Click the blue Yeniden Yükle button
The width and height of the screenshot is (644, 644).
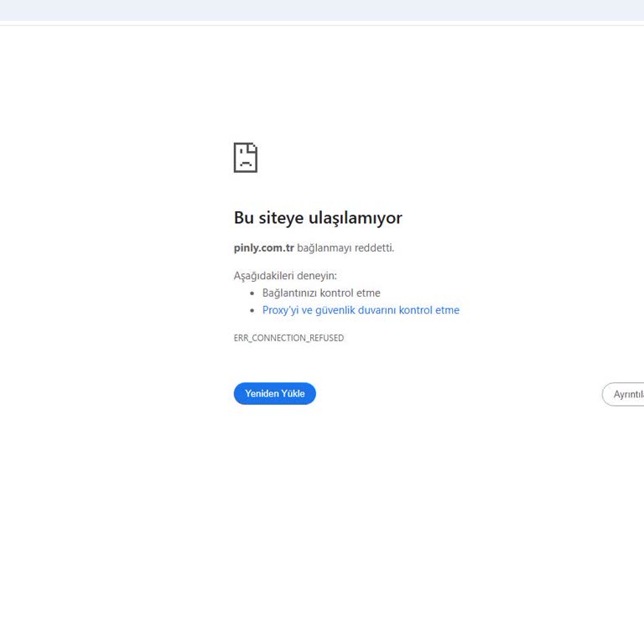point(275,393)
